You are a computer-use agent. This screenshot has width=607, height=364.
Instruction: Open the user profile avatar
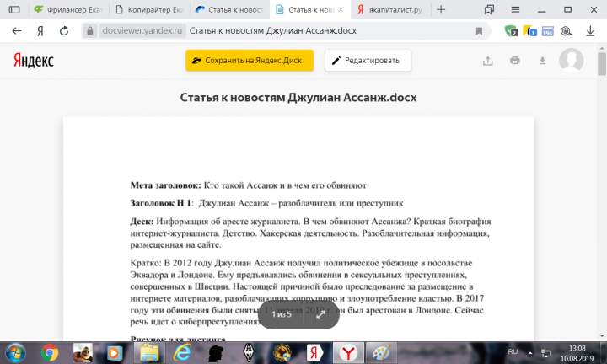[571, 61]
